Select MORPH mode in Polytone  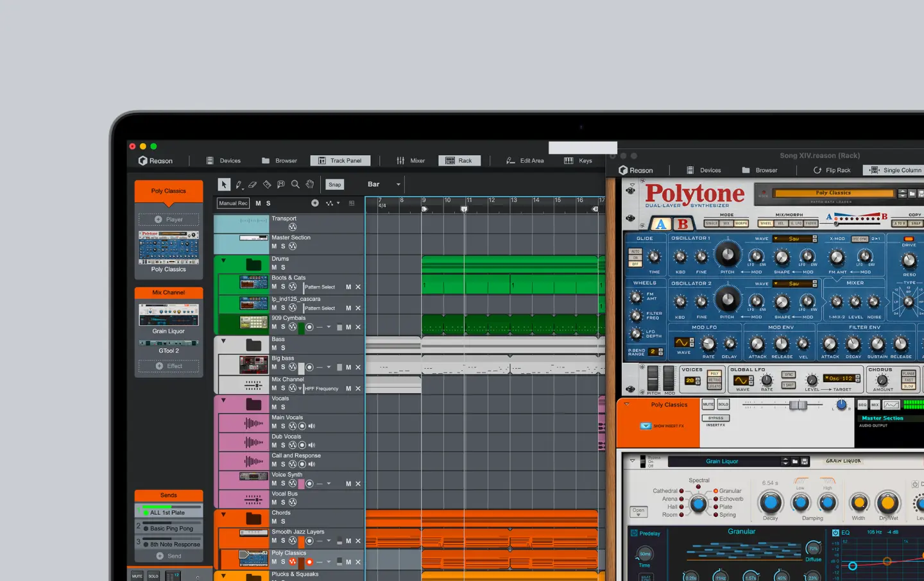[741, 223]
